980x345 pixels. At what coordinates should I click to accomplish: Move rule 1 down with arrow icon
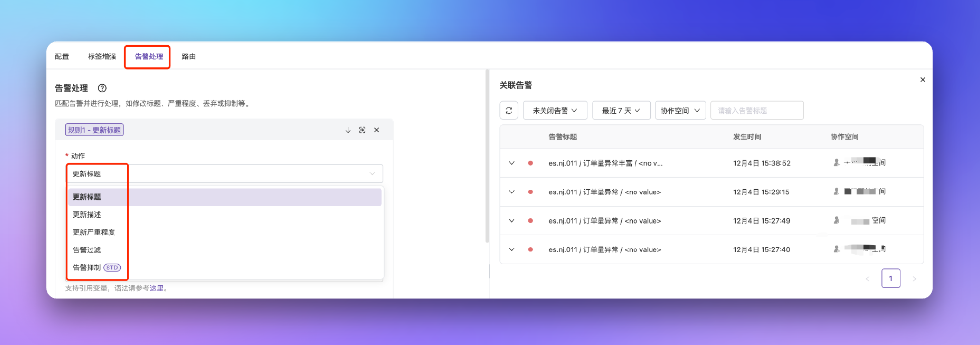coord(348,130)
